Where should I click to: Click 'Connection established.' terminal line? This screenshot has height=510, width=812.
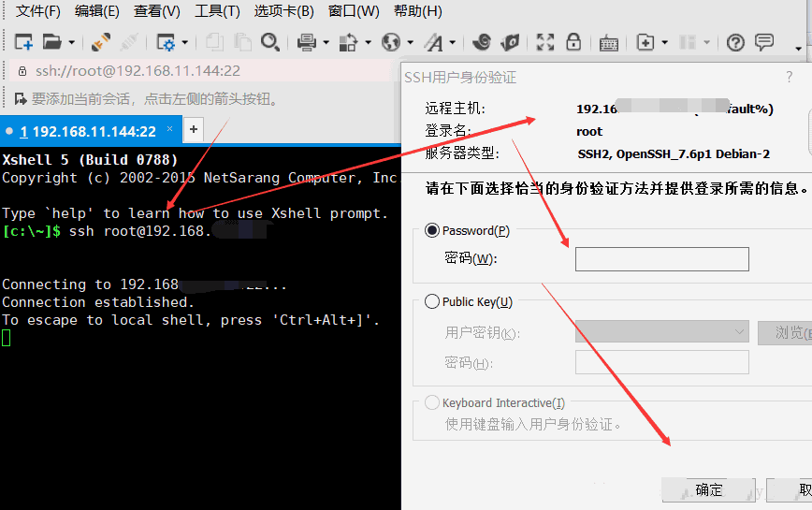(x=98, y=302)
